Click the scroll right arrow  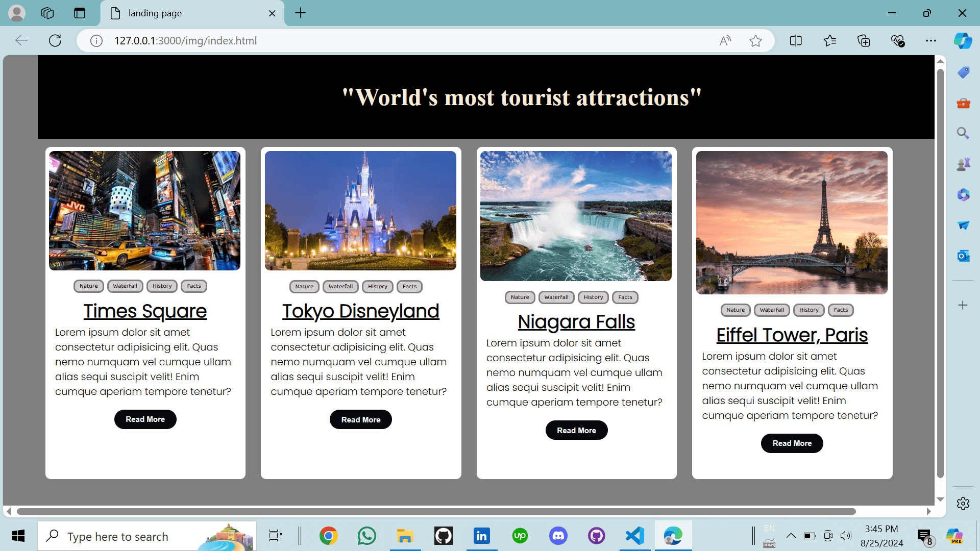click(x=928, y=511)
